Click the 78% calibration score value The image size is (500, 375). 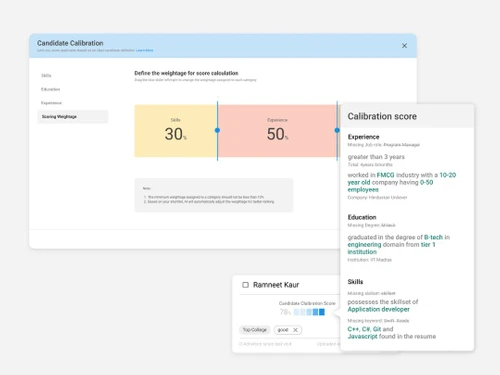[285, 312]
